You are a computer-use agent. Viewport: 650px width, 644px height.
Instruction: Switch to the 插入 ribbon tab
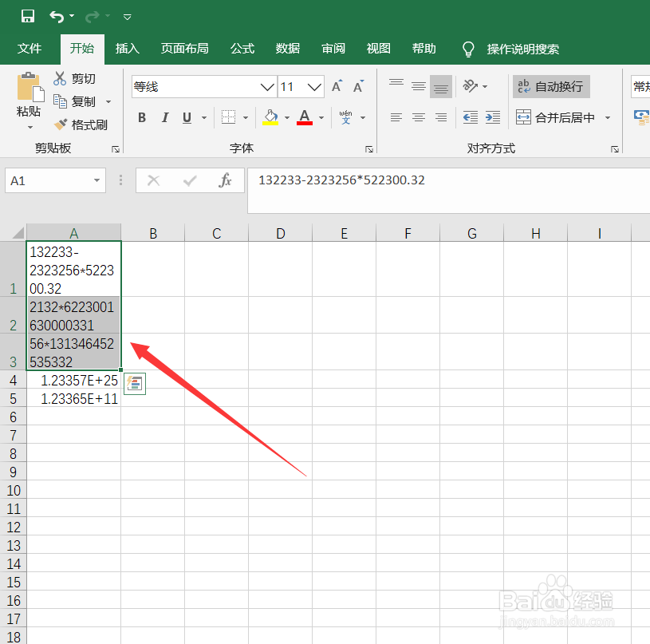(128, 49)
